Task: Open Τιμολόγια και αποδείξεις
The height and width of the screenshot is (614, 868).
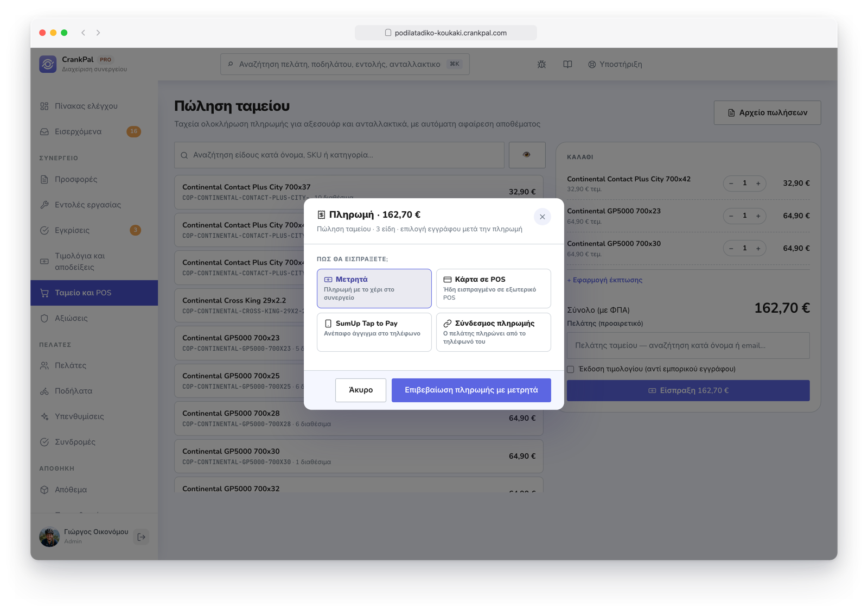Action: [x=94, y=261]
